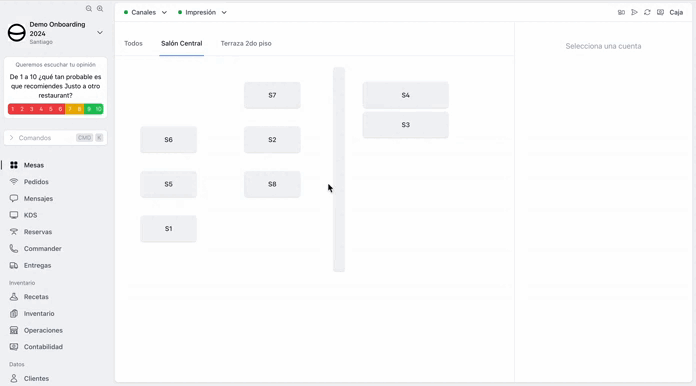Viewport: 696px width, 386px height.
Task: Rate recommendation score 7
Action: coord(70,109)
